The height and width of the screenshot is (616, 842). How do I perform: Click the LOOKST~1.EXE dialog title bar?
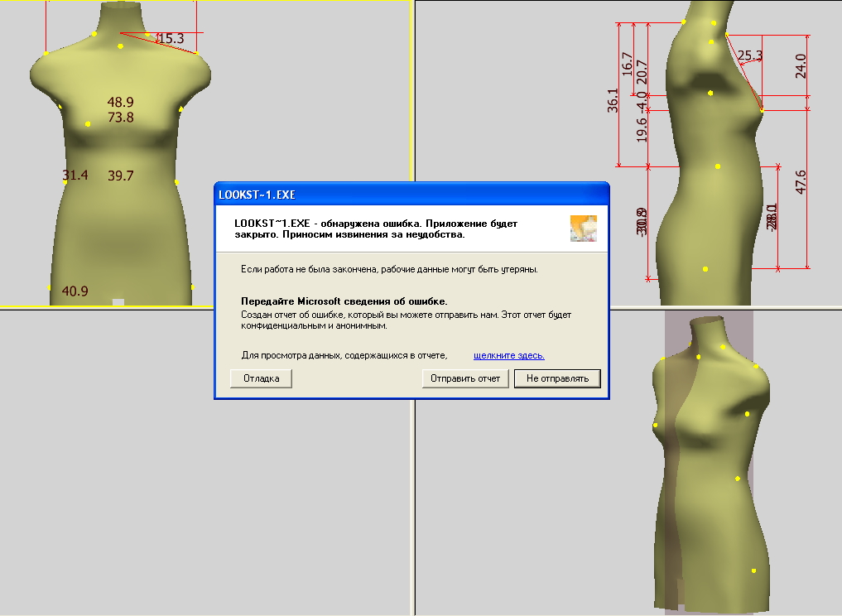tap(411, 195)
